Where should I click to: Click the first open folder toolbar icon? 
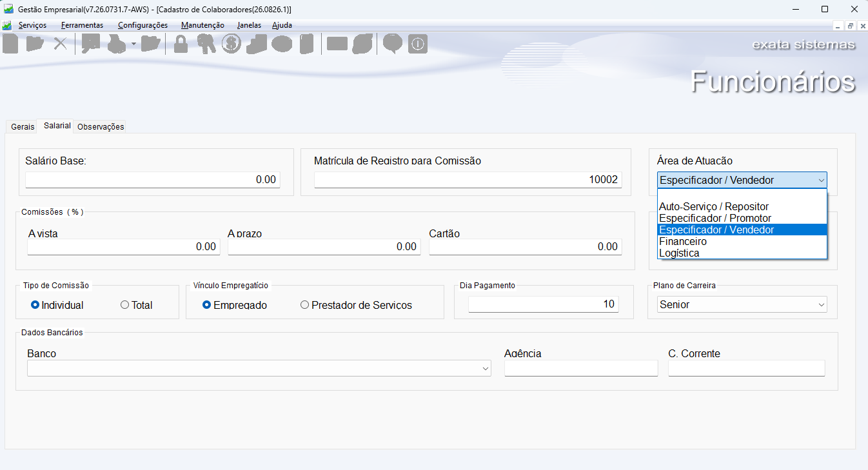tap(34, 44)
